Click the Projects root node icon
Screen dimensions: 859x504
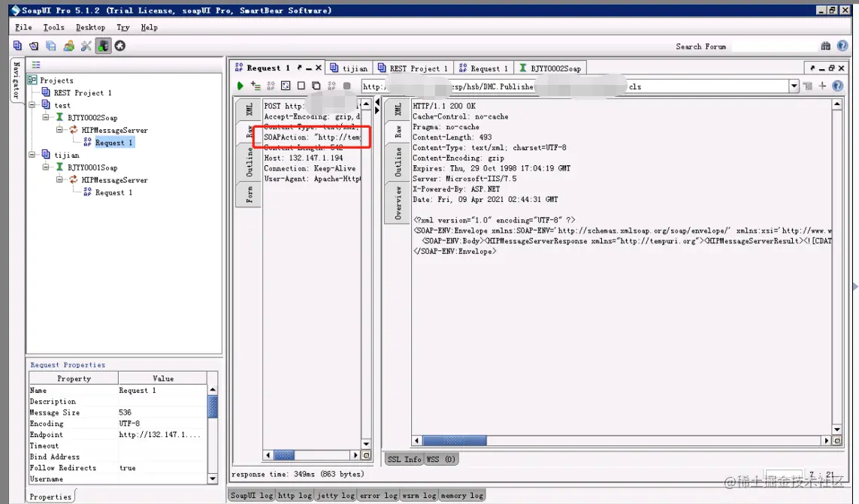[x=32, y=80]
